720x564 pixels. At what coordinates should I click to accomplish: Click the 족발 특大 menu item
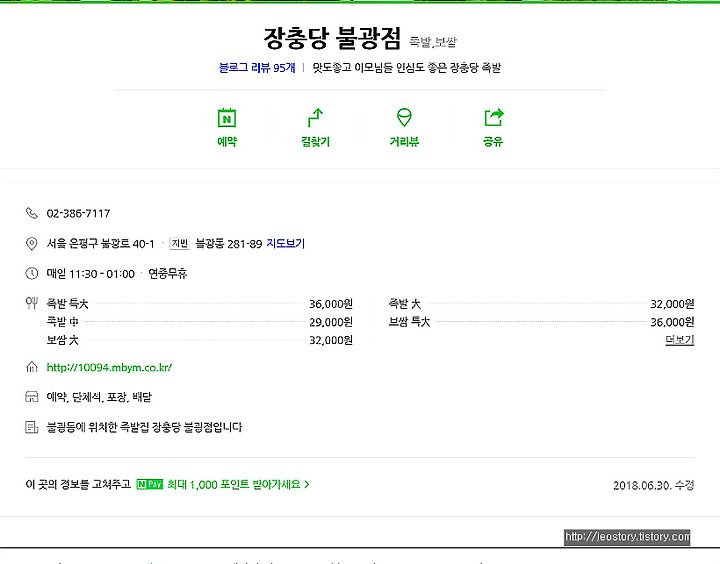[x=68, y=304]
